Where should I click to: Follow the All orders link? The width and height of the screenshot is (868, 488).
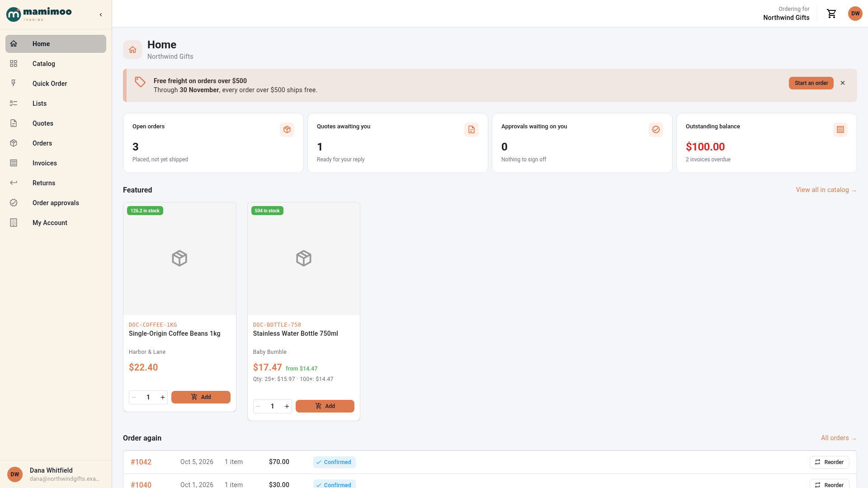pyautogui.click(x=839, y=438)
